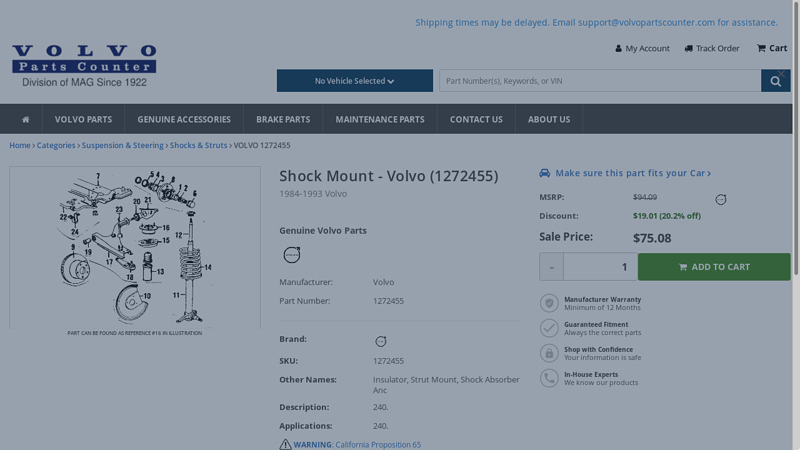
Task: Open the Cart
Action: pos(772,48)
